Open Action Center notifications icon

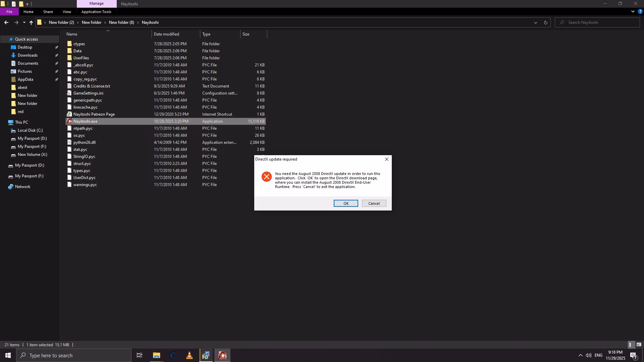point(633,355)
